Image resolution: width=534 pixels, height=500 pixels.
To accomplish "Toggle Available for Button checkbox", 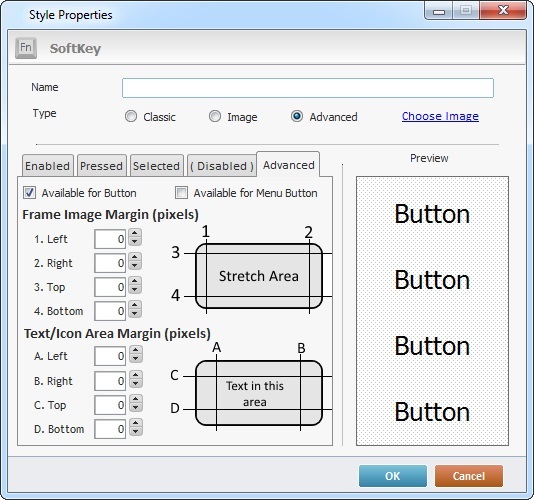I will click(x=29, y=193).
